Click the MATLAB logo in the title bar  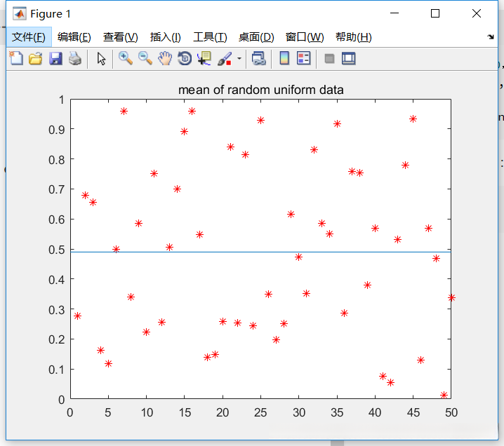click(x=20, y=13)
